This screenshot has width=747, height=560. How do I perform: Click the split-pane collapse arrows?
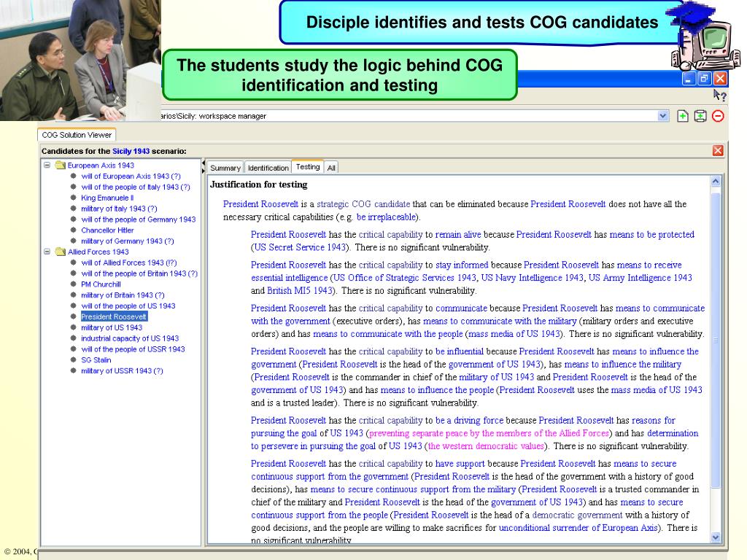coord(204,167)
